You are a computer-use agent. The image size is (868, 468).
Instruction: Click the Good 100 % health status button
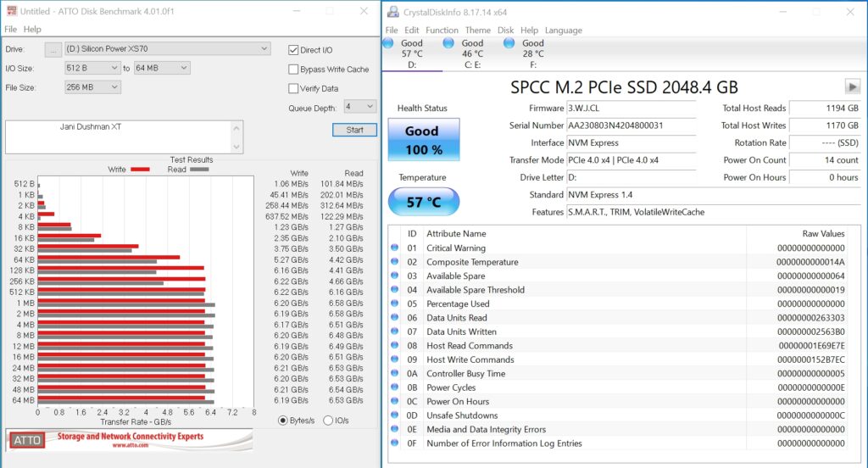click(x=424, y=140)
